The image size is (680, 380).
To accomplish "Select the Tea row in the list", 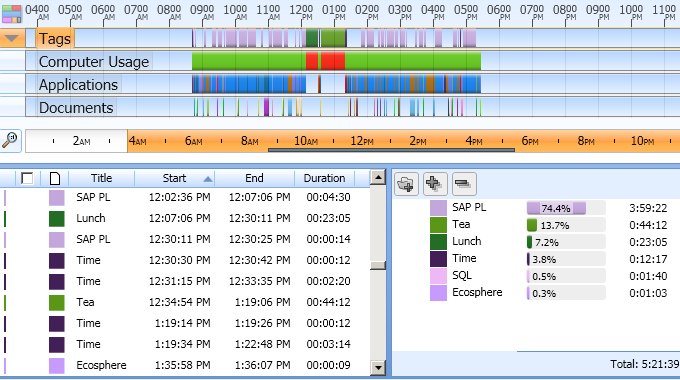I will point(185,302).
